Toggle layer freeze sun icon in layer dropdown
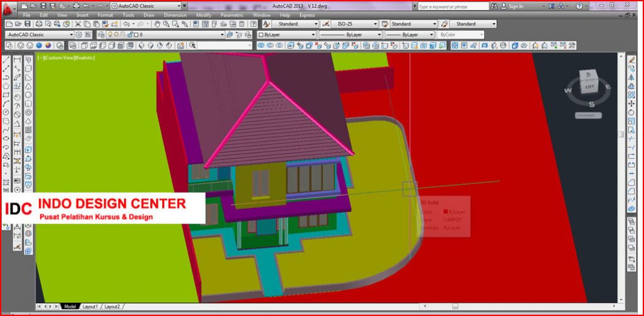Viewport: 644px width, 316px height. pyautogui.click(x=116, y=35)
